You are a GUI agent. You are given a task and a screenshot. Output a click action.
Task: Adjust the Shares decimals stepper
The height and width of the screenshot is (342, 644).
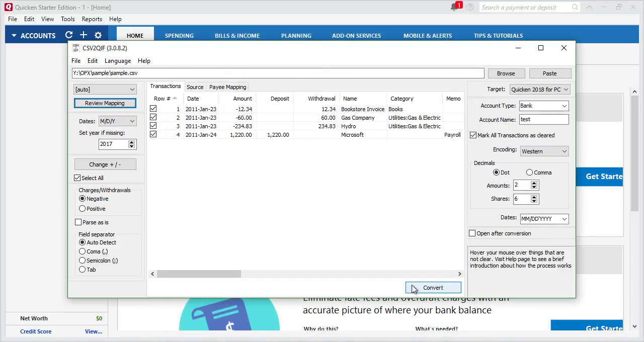click(534, 199)
